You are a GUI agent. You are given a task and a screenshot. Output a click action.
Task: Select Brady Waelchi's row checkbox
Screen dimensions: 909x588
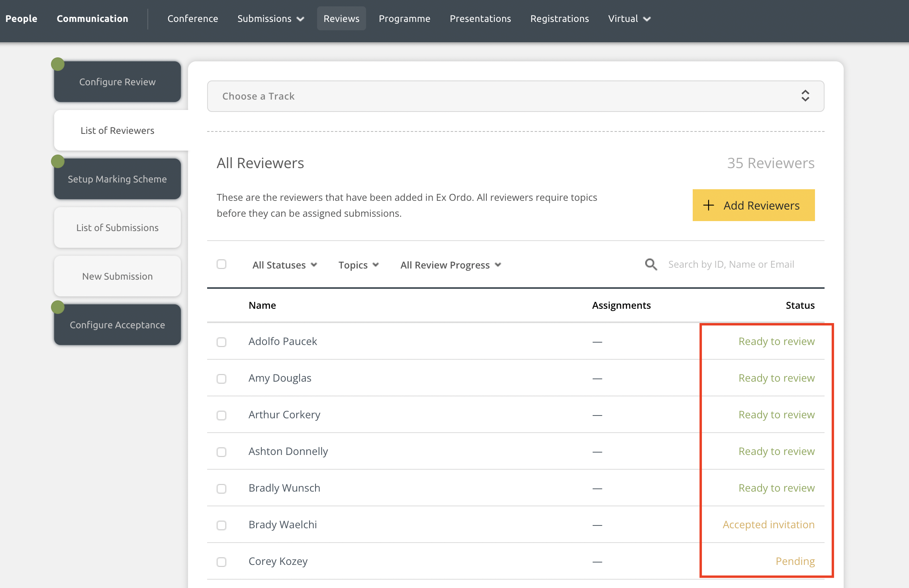(221, 525)
